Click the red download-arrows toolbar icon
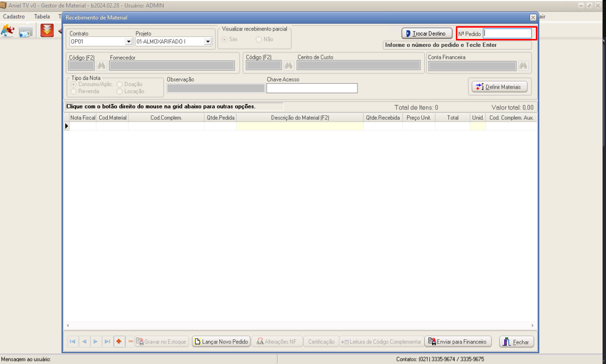 pos(47,31)
